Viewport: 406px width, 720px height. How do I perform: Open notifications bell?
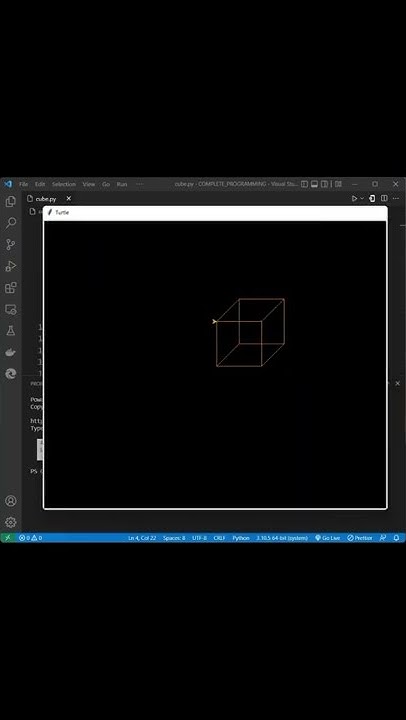click(396, 538)
